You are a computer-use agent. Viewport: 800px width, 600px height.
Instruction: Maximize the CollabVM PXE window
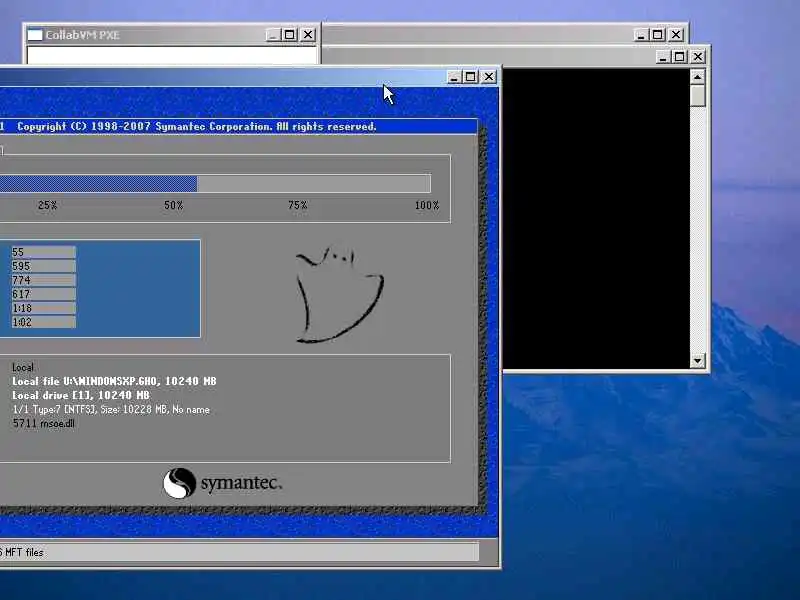[289, 35]
